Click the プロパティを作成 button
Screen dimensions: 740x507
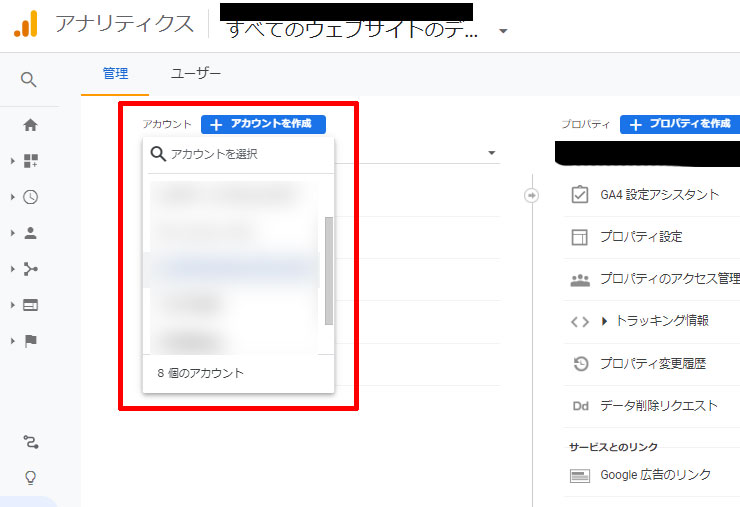coord(680,124)
